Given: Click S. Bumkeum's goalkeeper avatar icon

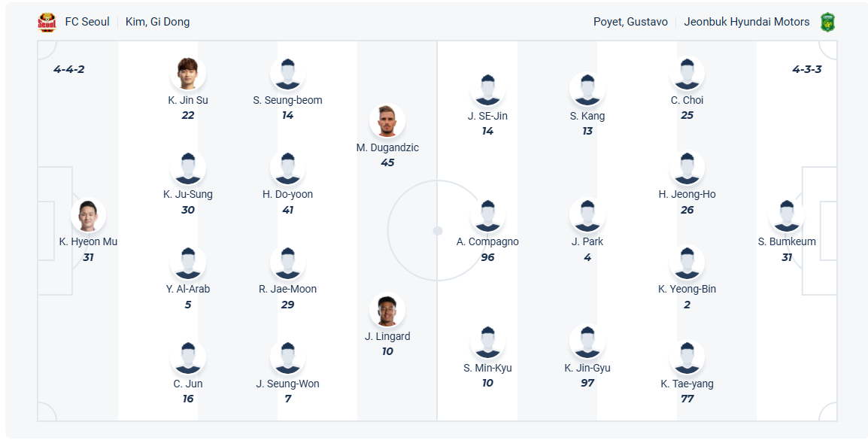Looking at the screenshot, I should 787,216.
